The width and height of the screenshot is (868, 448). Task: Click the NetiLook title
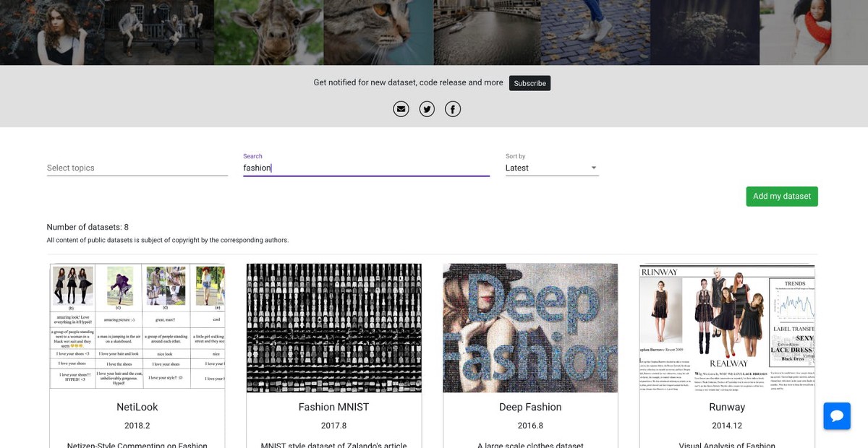pos(137,407)
